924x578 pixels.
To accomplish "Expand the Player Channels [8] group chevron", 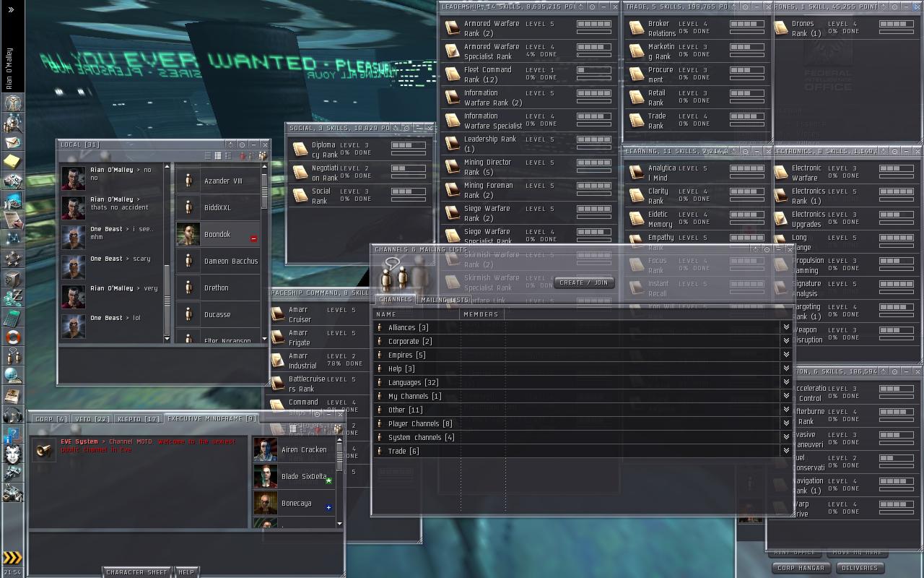I will [786, 423].
